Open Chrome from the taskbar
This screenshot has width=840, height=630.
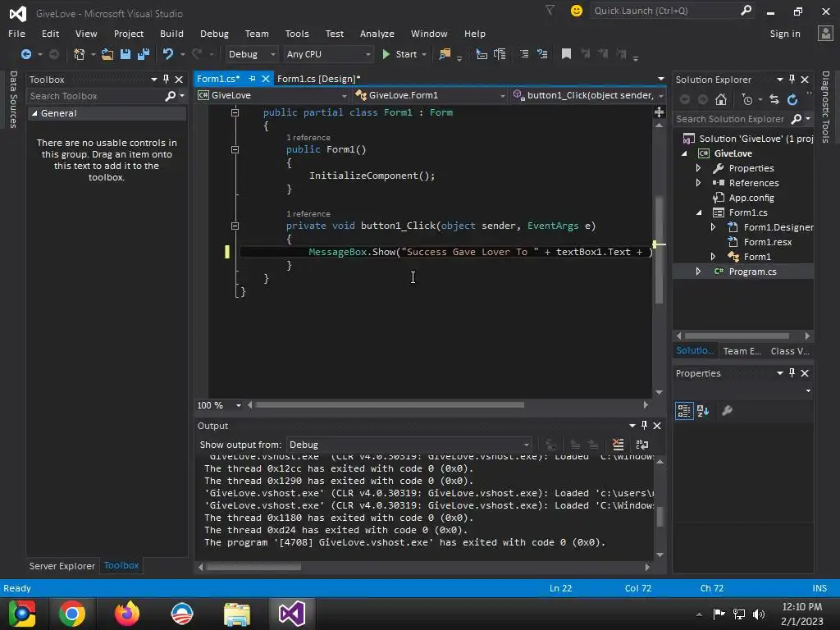coord(72,614)
